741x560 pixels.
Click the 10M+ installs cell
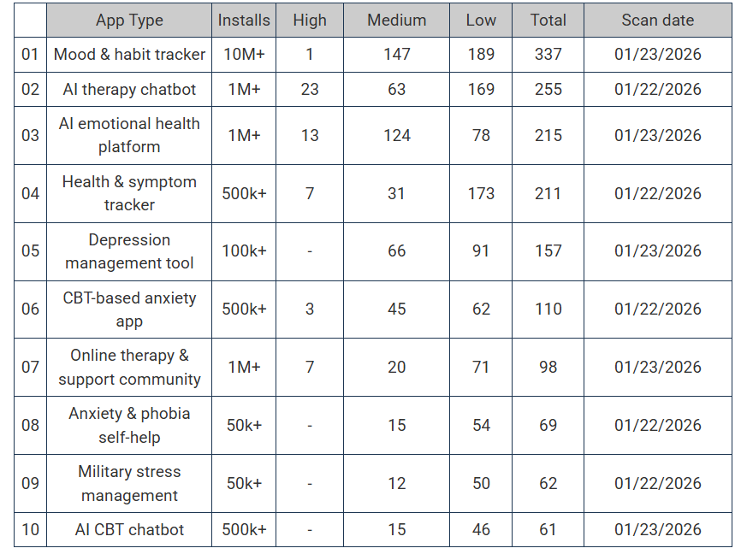point(244,55)
